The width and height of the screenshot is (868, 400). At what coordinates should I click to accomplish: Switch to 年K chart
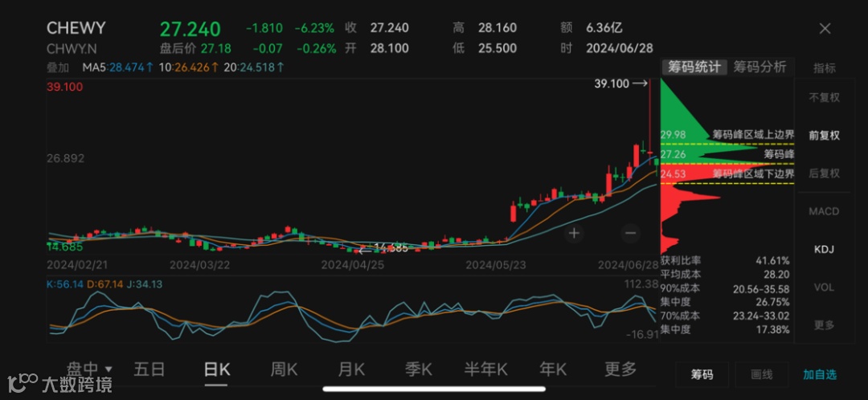(553, 369)
